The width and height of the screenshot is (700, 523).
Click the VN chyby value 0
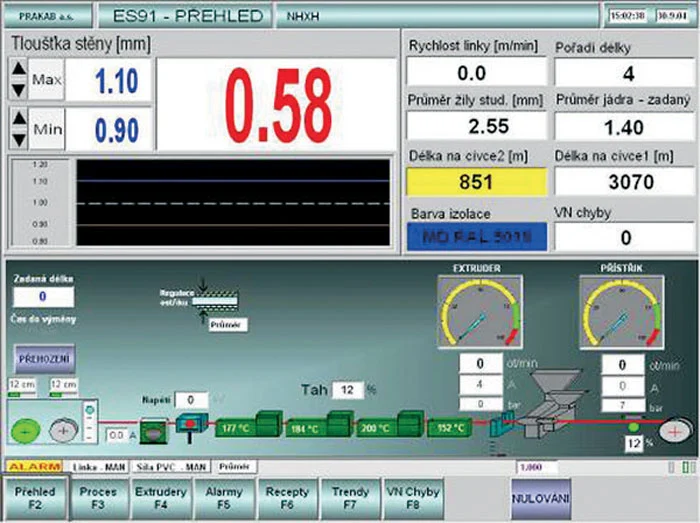coord(624,237)
